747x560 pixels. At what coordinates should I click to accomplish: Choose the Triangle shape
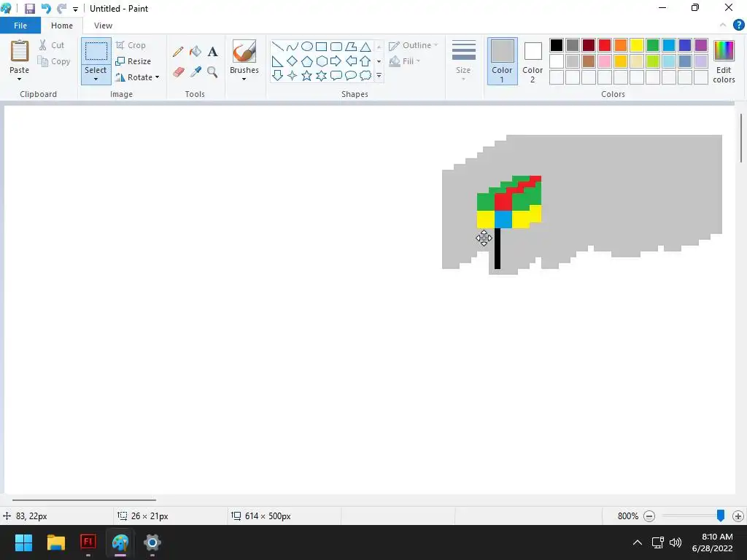click(x=365, y=46)
